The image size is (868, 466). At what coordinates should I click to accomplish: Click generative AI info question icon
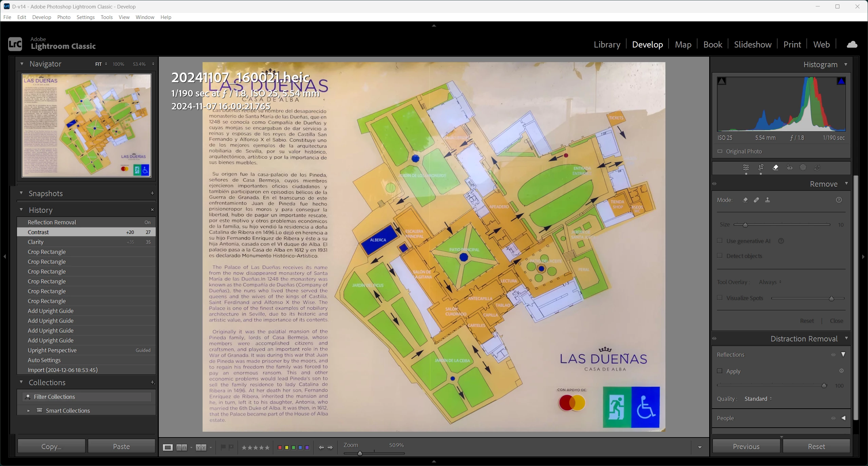781,241
